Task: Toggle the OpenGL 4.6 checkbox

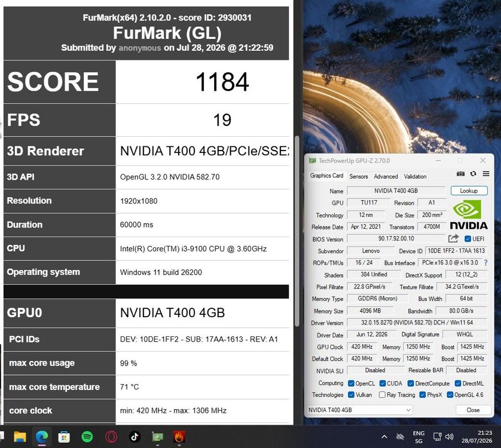Action: 450,395
